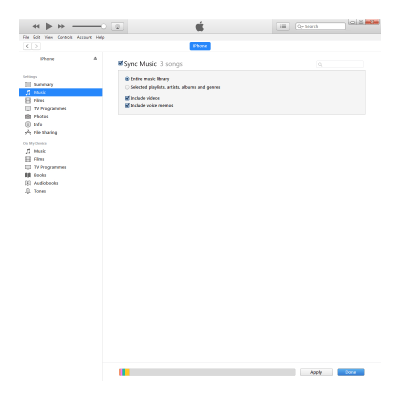This screenshot has width=400, height=400.
Task: Start playback with the Play button
Action: (x=49, y=26)
